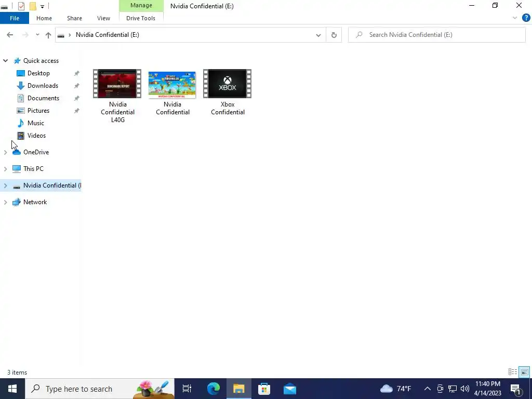Expand the Nvidia Confidential drive node

pyautogui.click(x=5, y=185)
